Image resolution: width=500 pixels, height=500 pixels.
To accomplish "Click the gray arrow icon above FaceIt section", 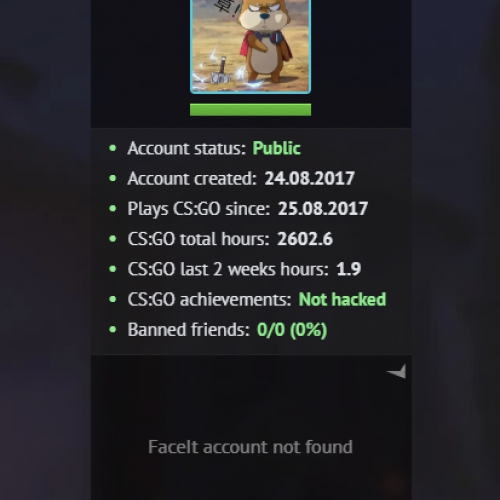I will coord(396,371).
